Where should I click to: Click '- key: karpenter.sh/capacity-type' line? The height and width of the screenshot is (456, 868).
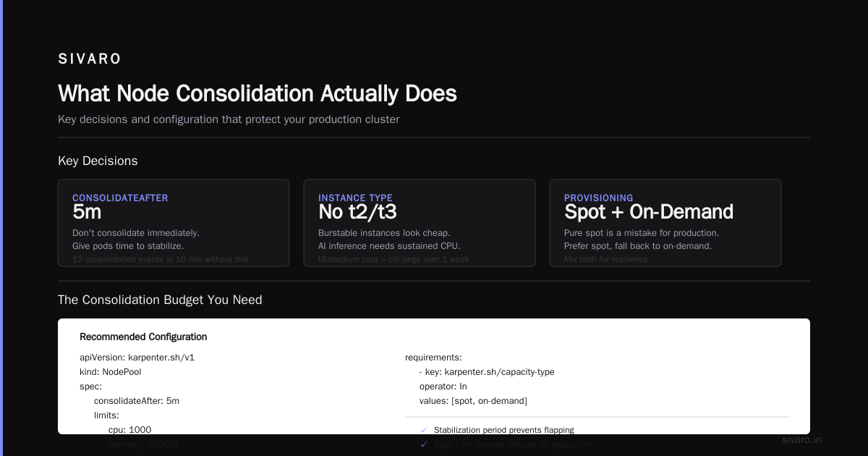(x=487, y=372)
